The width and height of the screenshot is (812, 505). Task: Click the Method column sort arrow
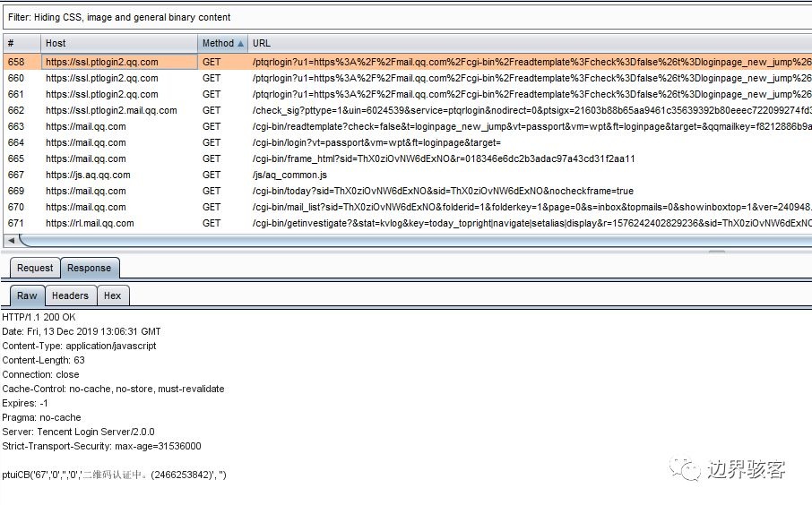tap(240, 44)
